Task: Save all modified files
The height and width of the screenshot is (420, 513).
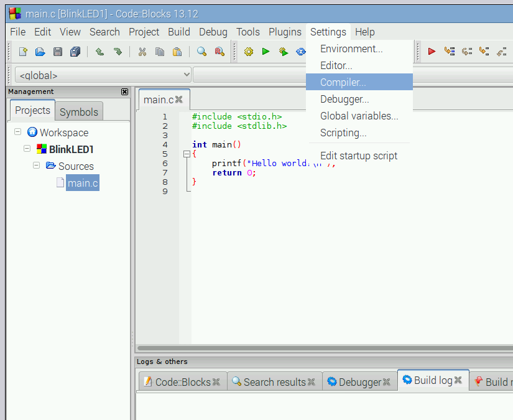Action: click(75, 52)
